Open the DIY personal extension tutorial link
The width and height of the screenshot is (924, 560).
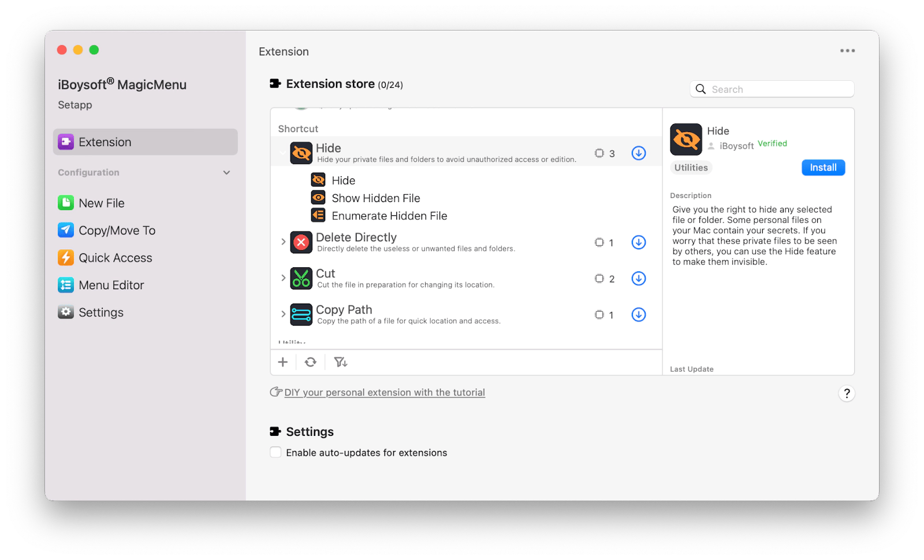pyautogui.click(x=385, y=393)
